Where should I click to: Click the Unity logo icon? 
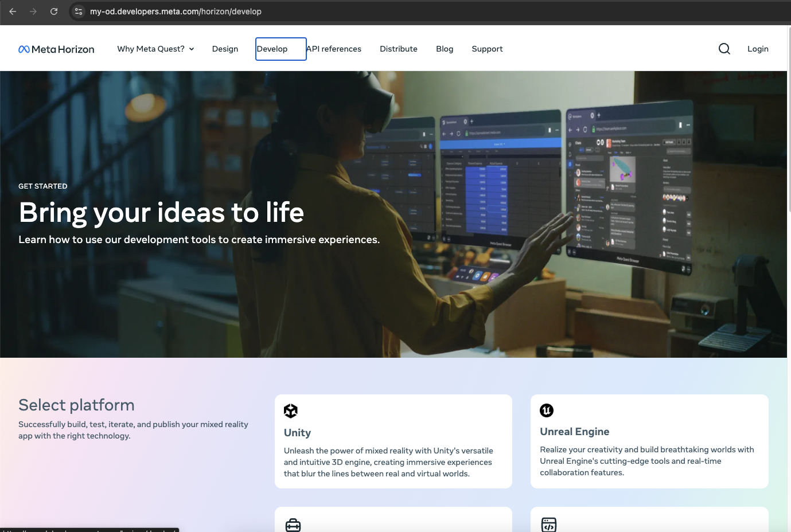point(291,411)
